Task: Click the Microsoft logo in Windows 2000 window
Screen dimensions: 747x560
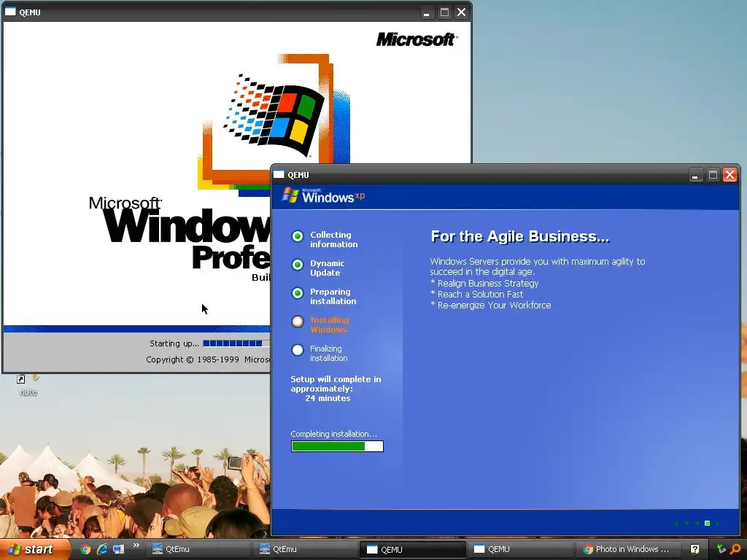Action: (x=417, y=39)
